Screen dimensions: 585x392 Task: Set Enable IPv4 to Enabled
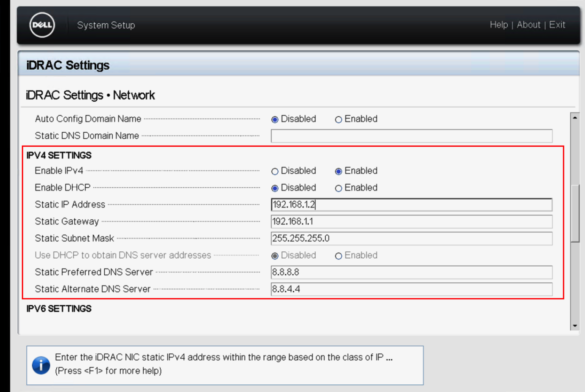tap(338, 171)
